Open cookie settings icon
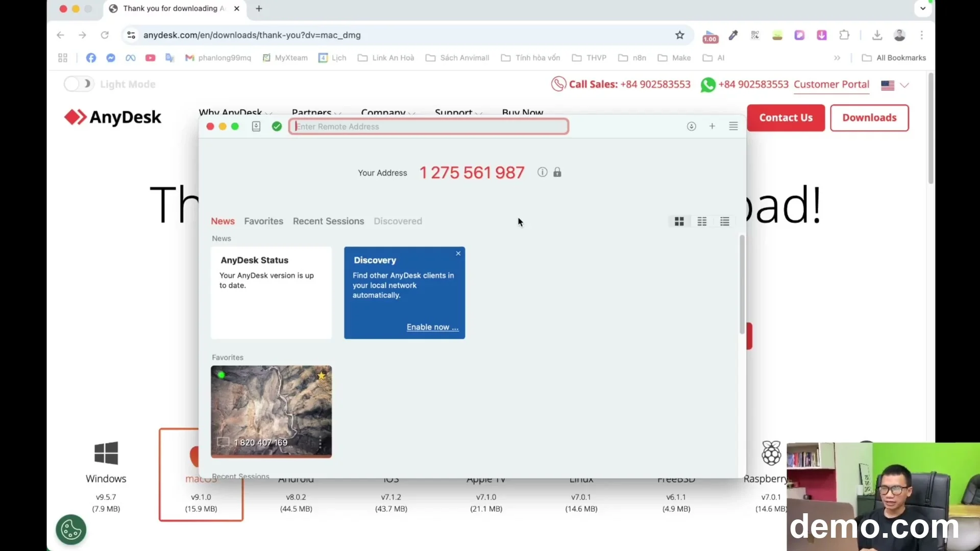Image resolution: width=980 pixels, height=551 pixels. pos(71,530)
